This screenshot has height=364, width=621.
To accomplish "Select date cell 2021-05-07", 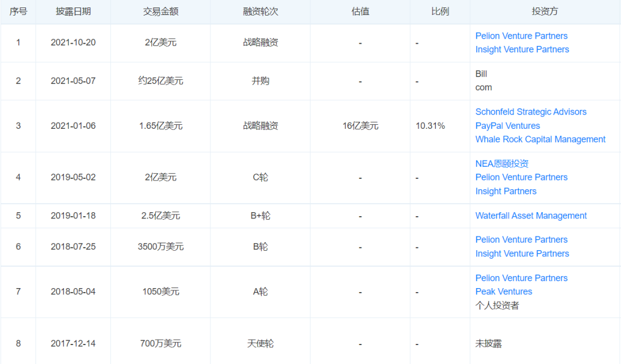I will (73, 81).
